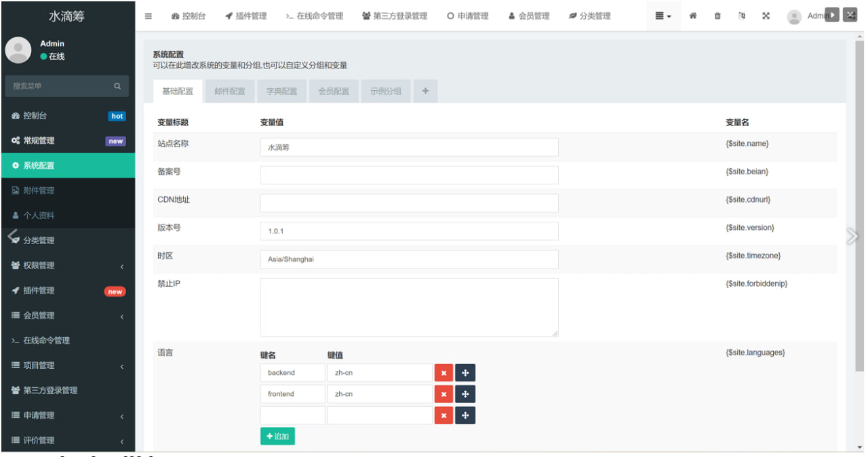The height and width of the screenshot is (457, 868).
Task: Enter fullscreen using the expand icon
Action: 766,16
